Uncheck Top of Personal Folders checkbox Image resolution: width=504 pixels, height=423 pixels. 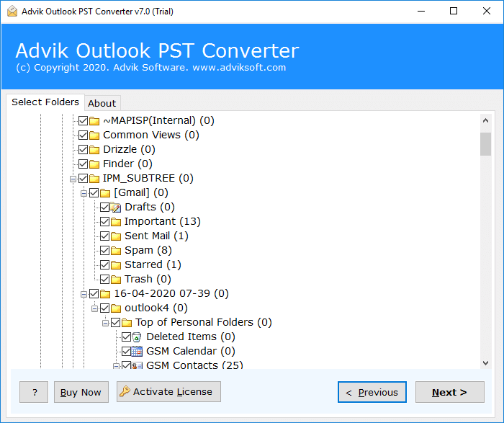[115, 323]
